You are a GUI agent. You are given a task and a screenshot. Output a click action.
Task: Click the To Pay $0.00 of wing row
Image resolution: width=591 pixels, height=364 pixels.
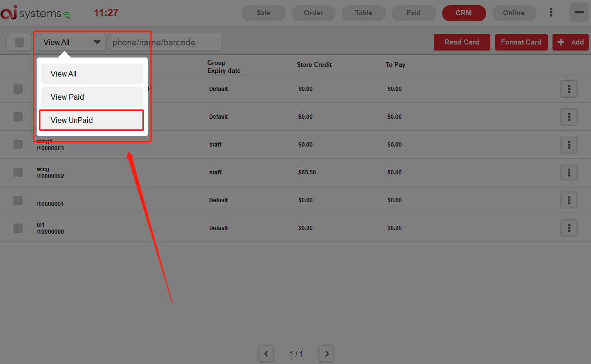coord(394,172)
